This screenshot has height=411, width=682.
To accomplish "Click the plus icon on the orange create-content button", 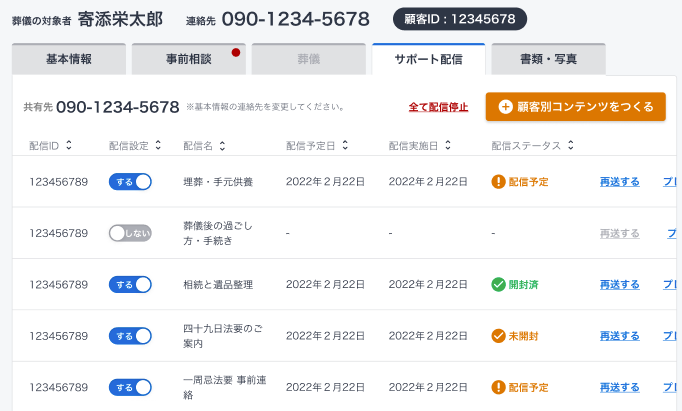I will (x=505, y=106).
